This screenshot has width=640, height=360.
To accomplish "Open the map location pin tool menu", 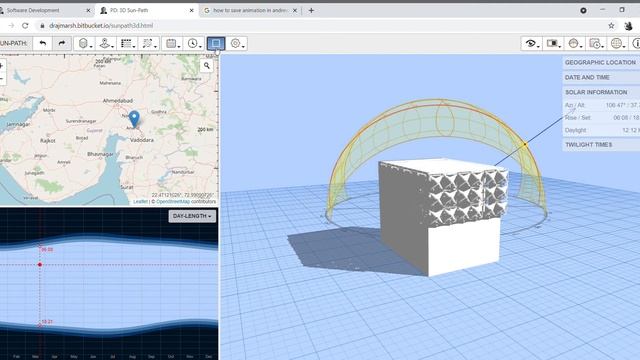I will [106, 43].
